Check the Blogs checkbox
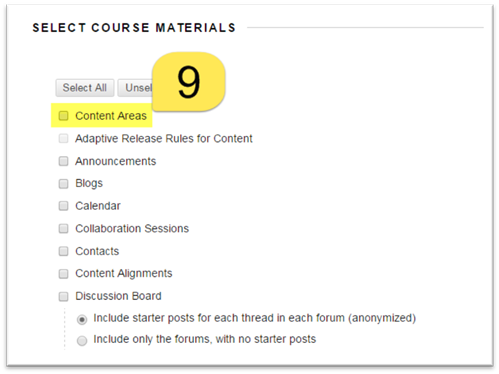This screenshot has height=374, width=499. (63, 183)
